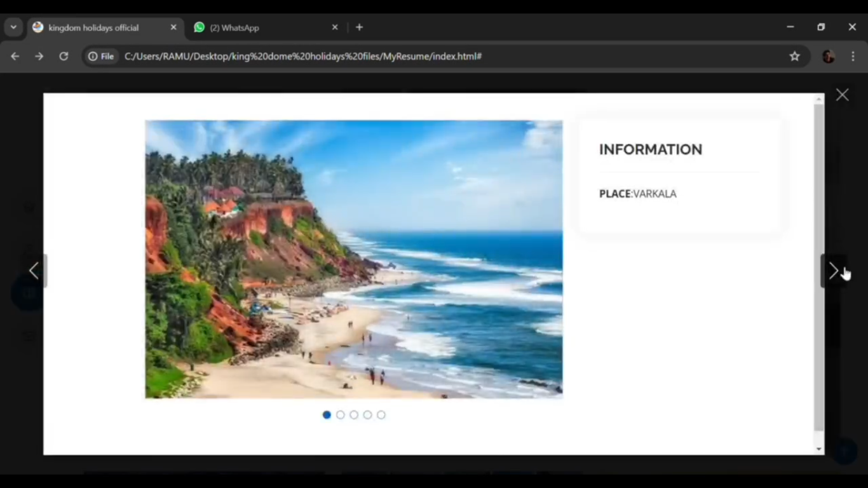Go forward in browser history
Image resolution: width=868 pixels, height=488 pixels.
(39, 57)
